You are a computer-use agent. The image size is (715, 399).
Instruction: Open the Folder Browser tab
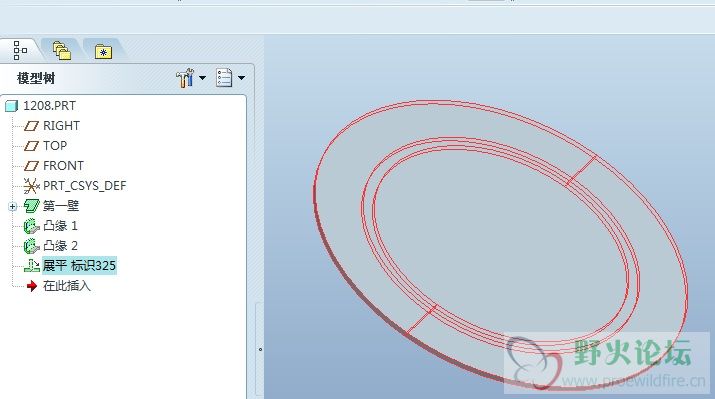pos(62,51)
